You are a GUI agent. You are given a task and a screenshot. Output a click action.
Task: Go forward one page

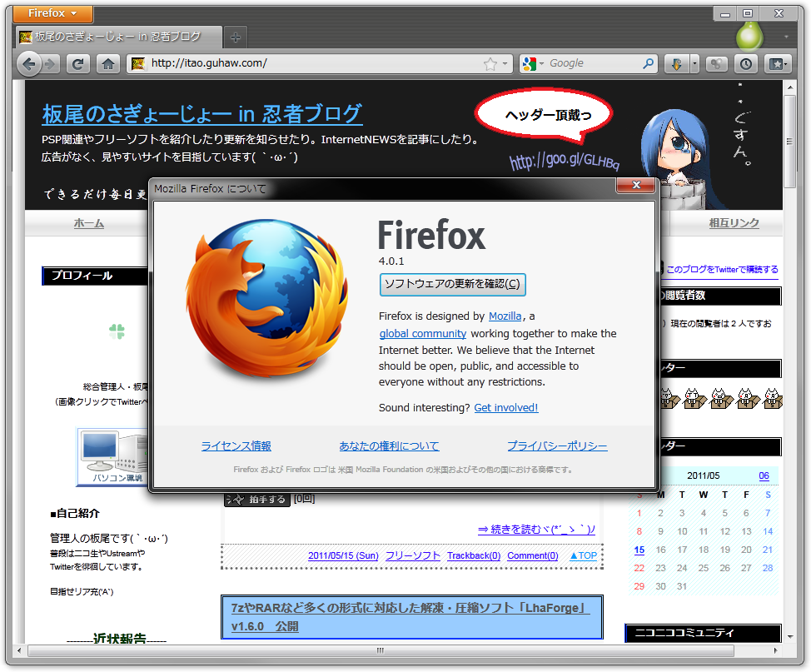tap(50, 64)
